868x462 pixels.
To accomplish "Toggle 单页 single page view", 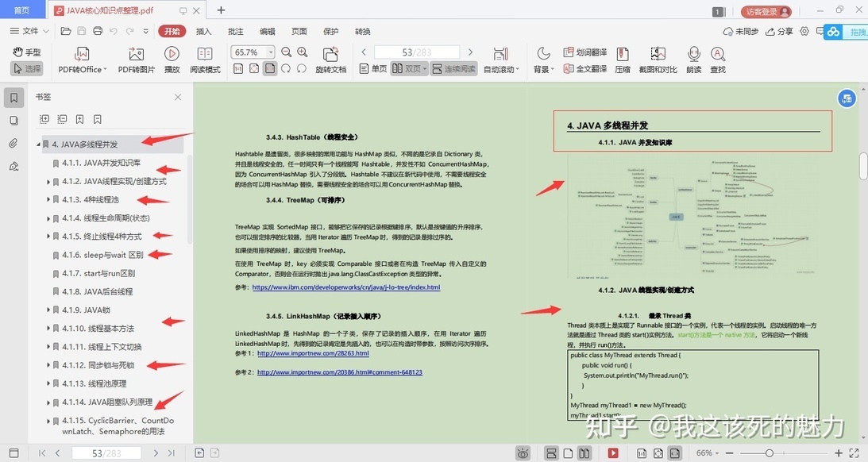I will (x=373, y=68).
